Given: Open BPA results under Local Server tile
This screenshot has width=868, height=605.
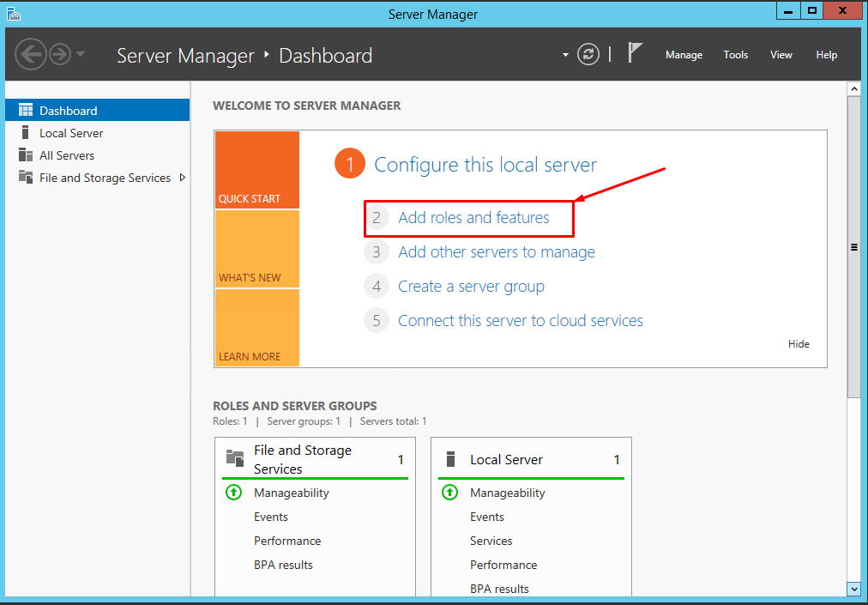Looking at the screenshot, I should click(x=499, y=589).
